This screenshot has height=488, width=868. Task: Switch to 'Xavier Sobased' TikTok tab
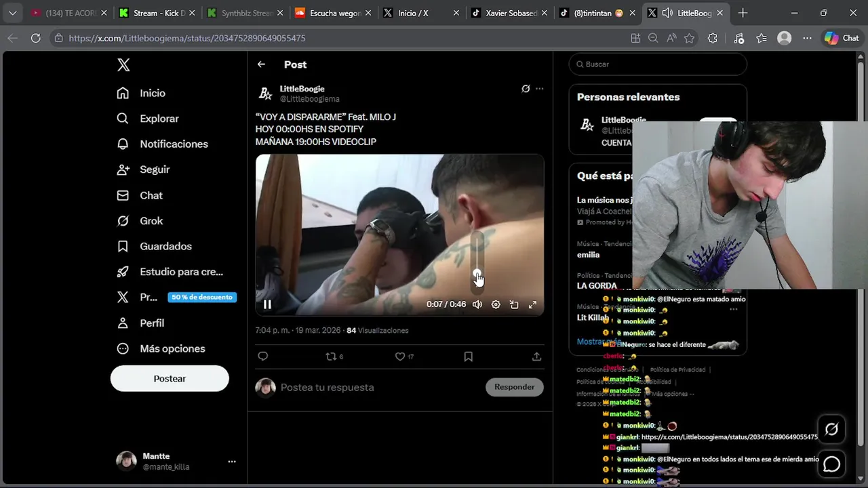point(509,13)
